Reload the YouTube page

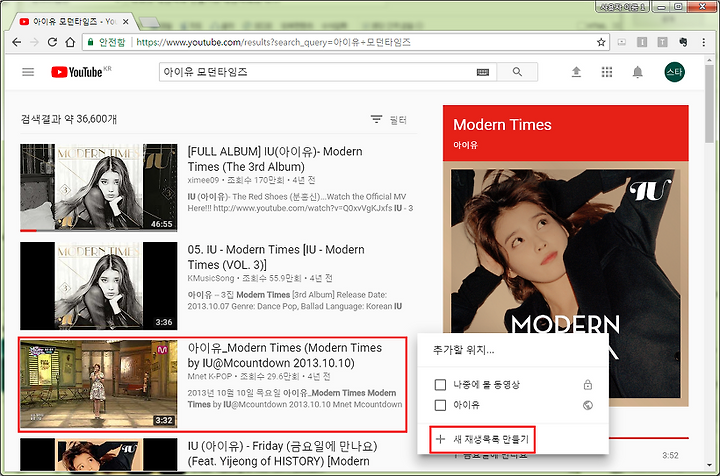point(52,42)
